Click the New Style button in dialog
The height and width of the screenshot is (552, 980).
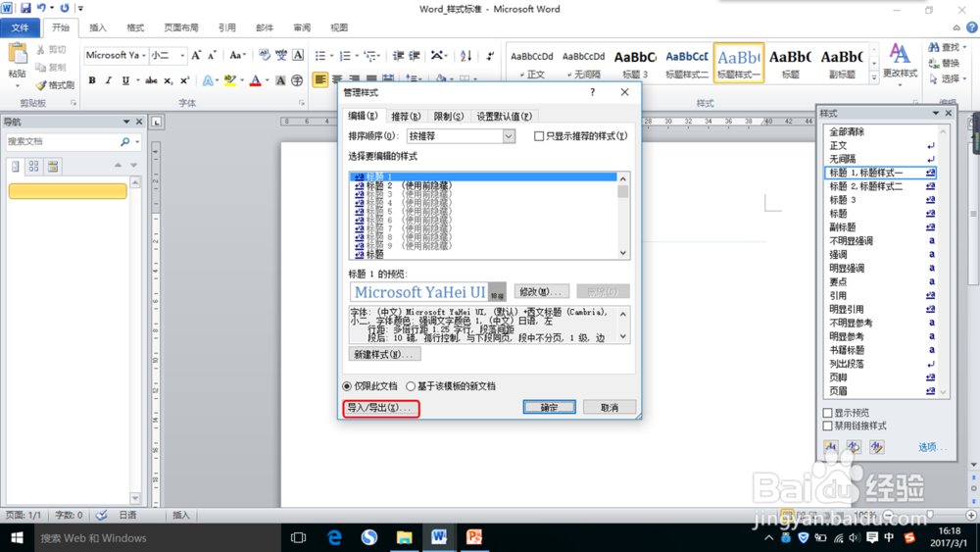click(384, 355)
